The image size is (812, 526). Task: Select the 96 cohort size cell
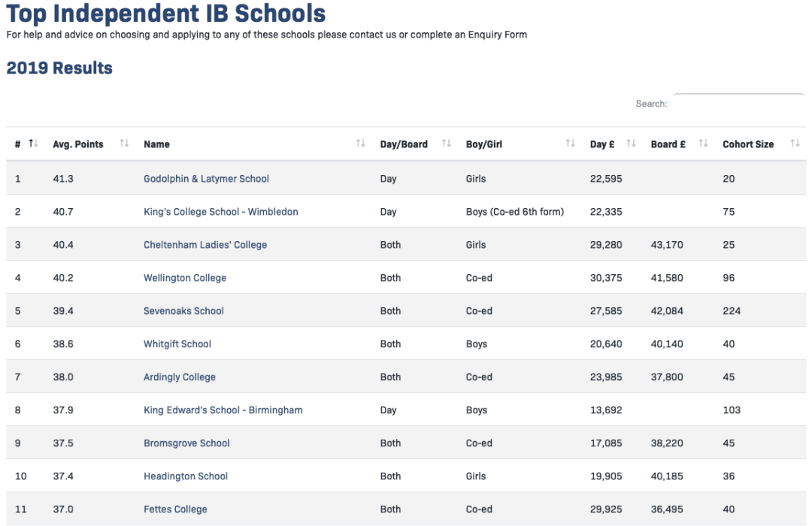coord(729,278)
